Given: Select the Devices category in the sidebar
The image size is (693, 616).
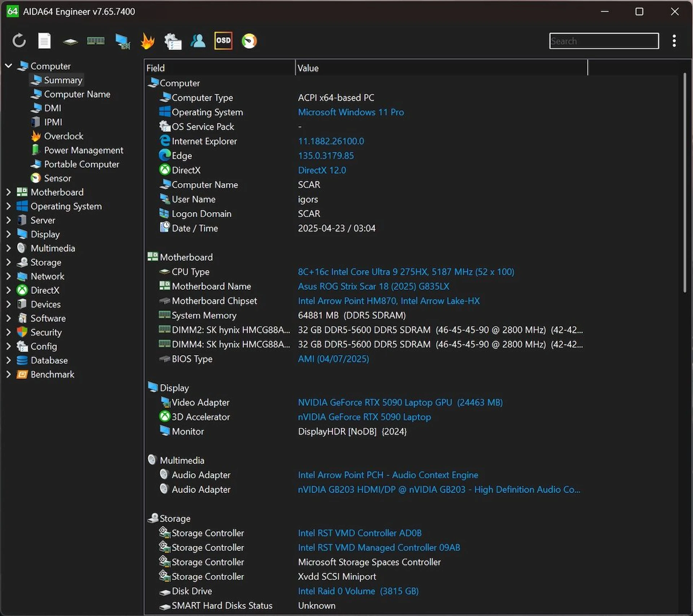Looking at the screenshot, I should click(x=39, y=304).
